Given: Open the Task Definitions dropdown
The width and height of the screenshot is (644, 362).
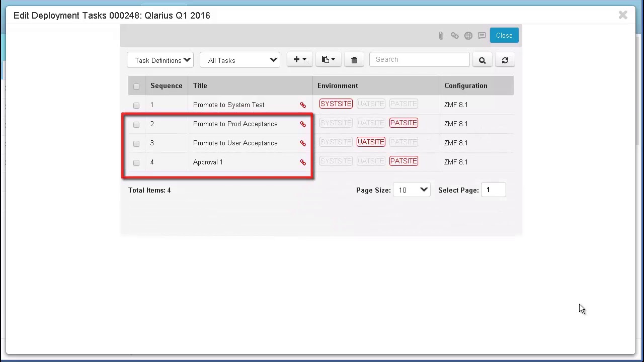Looking at the screenshot, I should click(x=160, y=60).
